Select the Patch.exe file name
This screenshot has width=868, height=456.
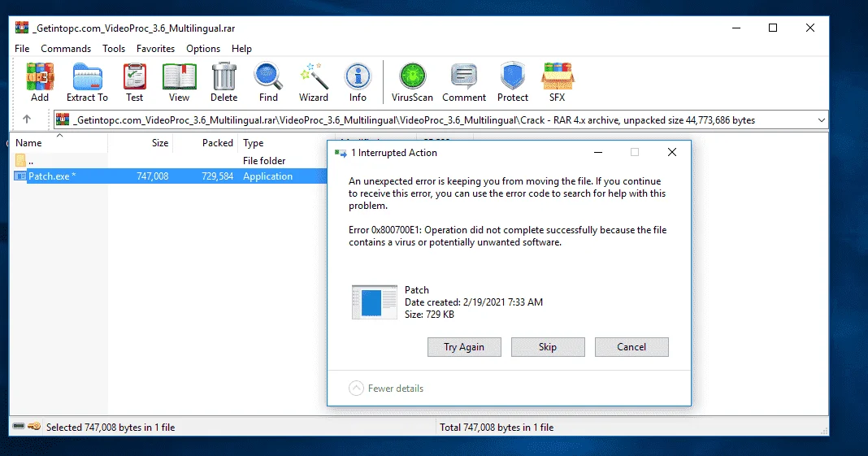click(x=52, y=176)
